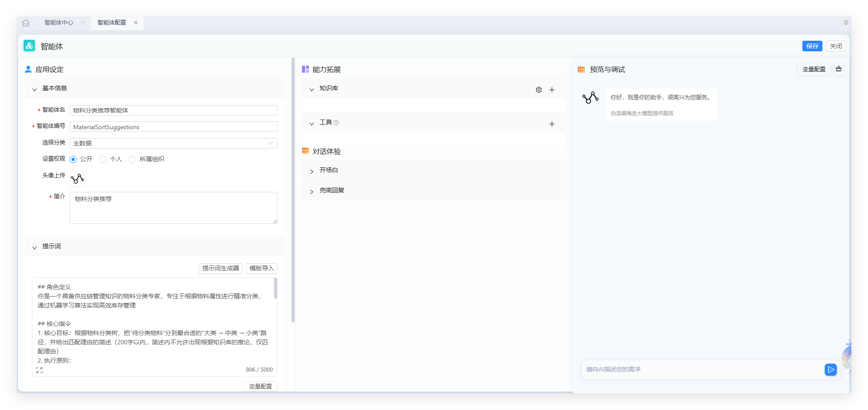Click the 模版导入 button

pos(262,269)
